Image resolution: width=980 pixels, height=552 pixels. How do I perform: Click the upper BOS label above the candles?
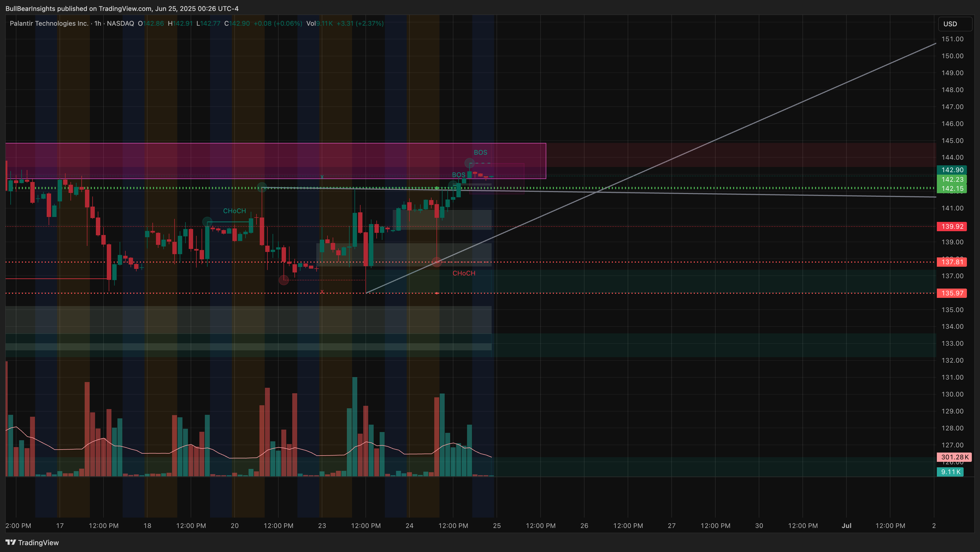480,152
